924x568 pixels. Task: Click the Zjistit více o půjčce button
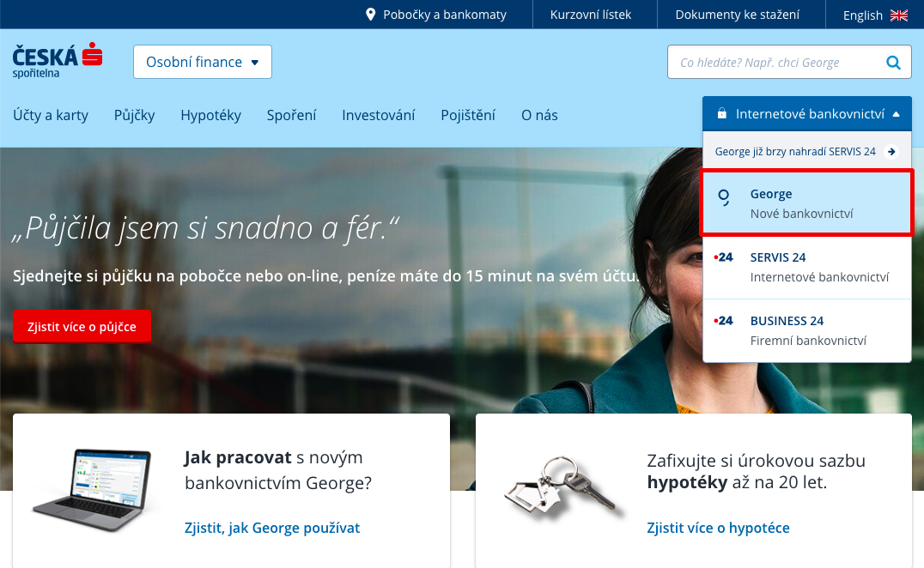(x=82, y=327)
